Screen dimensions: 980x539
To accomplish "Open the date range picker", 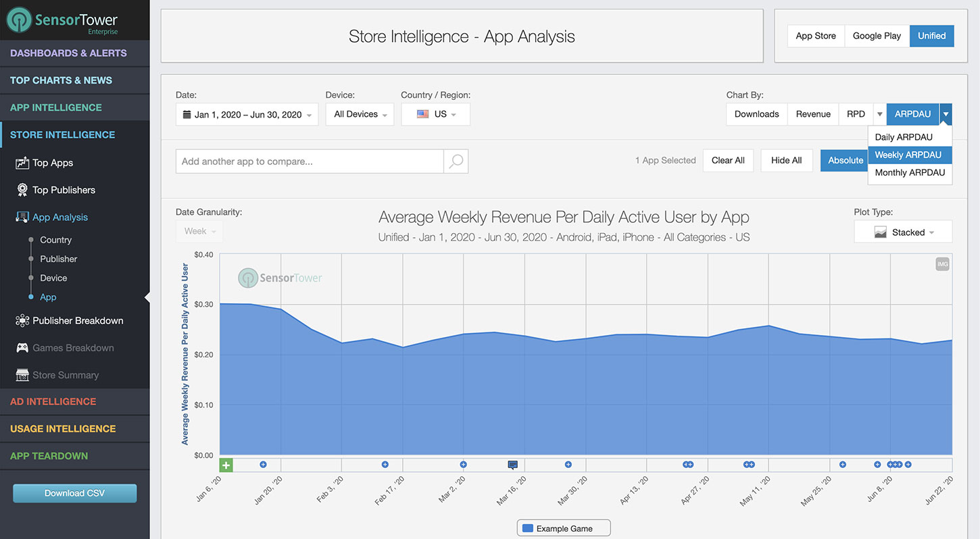I will (x=246, y=113).
